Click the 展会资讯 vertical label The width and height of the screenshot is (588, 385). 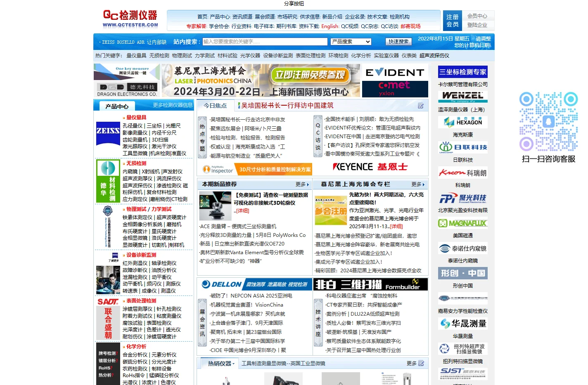click(x=202, y=323)
